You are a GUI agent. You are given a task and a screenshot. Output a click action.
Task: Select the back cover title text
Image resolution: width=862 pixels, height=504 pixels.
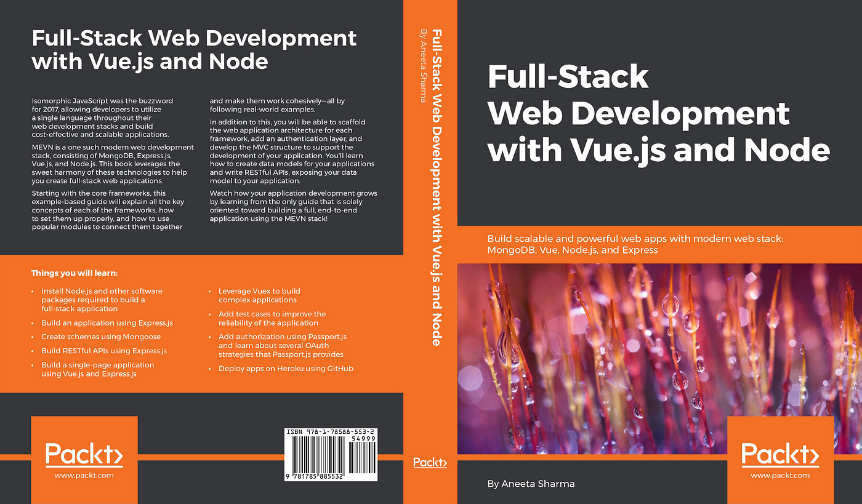194,49
